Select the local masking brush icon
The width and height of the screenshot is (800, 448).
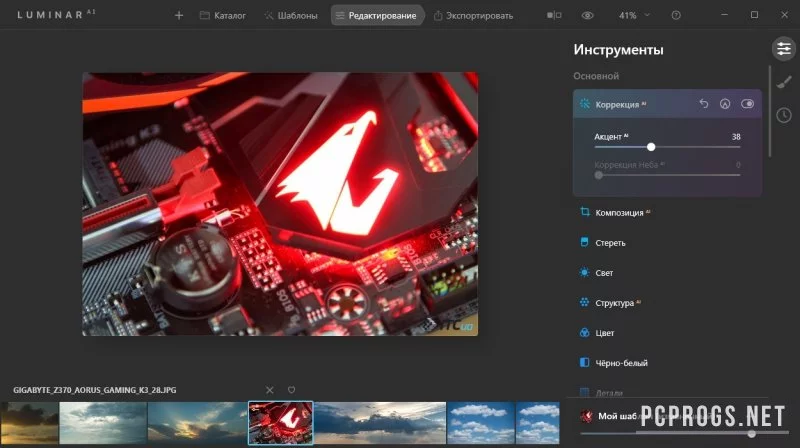click(x=784, y=82)
